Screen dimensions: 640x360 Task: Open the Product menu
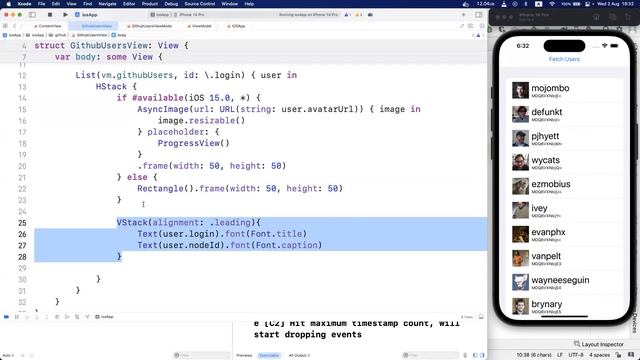(x=150, y=4)
